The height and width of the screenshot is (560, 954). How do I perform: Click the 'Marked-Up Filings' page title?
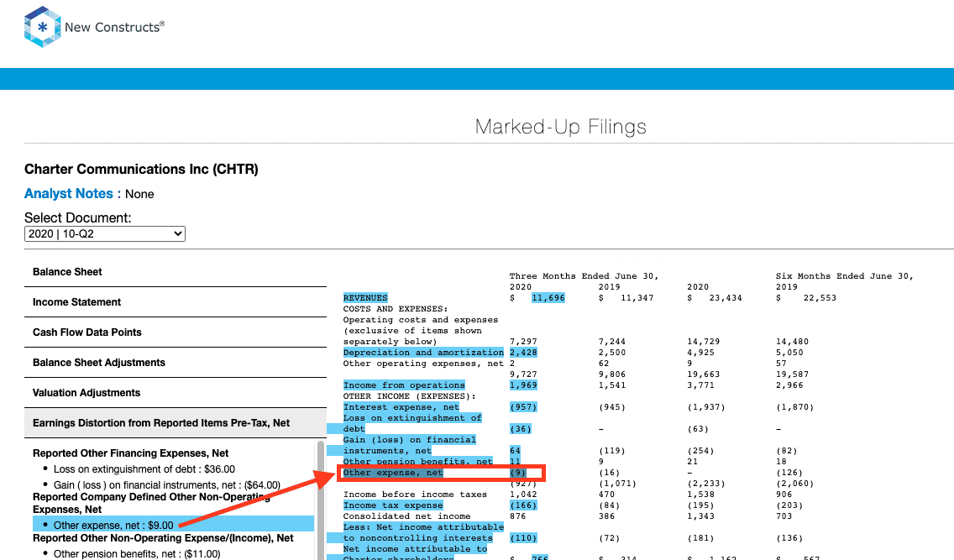tap(560, 127)
